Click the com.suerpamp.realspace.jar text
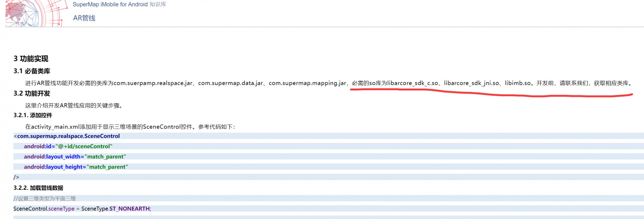This screenshot has width=644, height=219. pyautogui.click(x=153, y=83)
